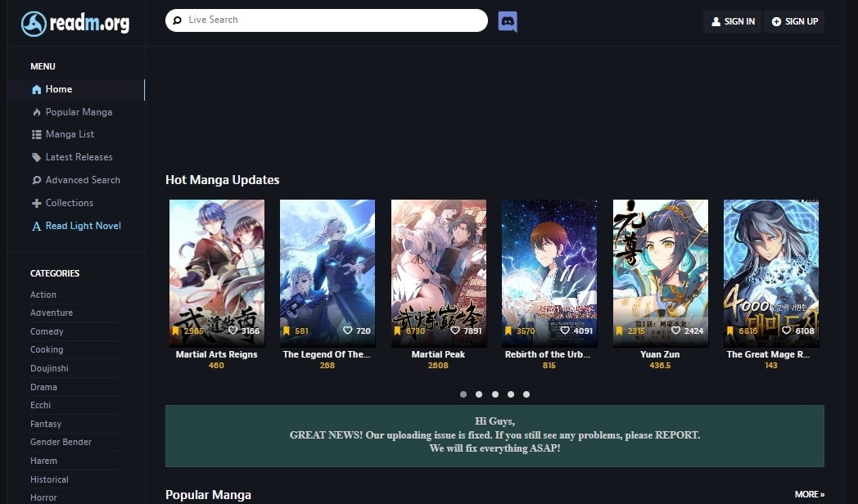This screenshot has height=504, width=858.
Task: Select the third carousel page dot
Action: click(495, 394)
